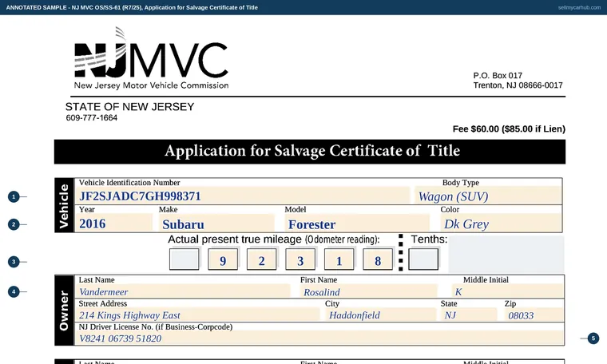This screenshot has width=607, height=364.
Task: Select the 'Tenths:' label
Action: click(x=429, y=239)
